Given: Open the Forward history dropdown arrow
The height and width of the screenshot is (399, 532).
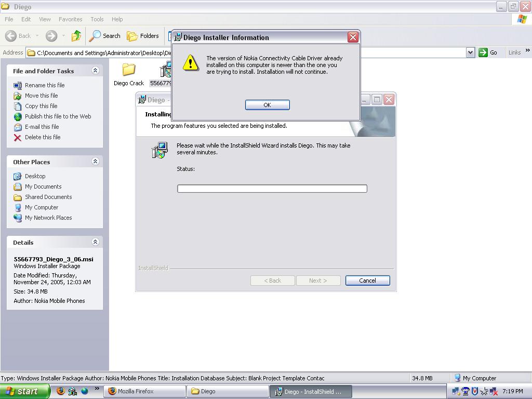Looking at the screenshot, I should [63, 36].
